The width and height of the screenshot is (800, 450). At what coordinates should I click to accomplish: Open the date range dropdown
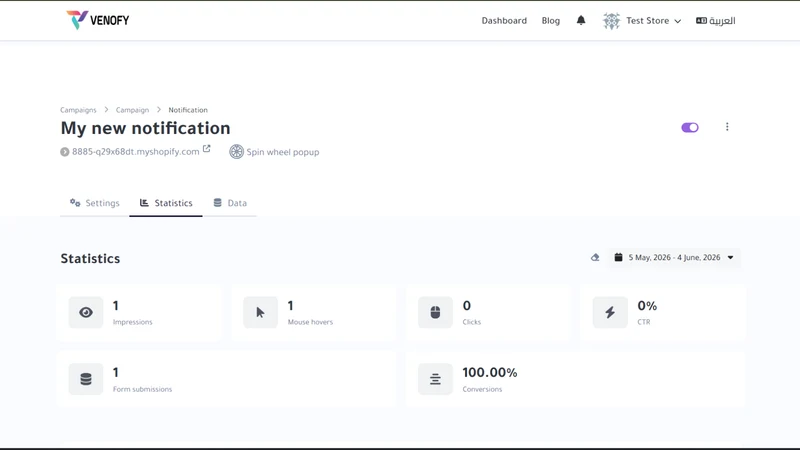[674, 258]
